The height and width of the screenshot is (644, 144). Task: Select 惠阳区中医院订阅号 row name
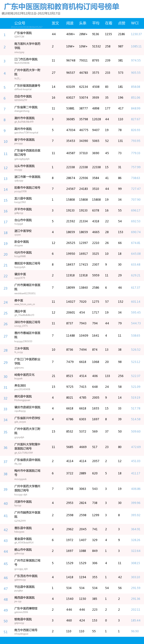27,263
